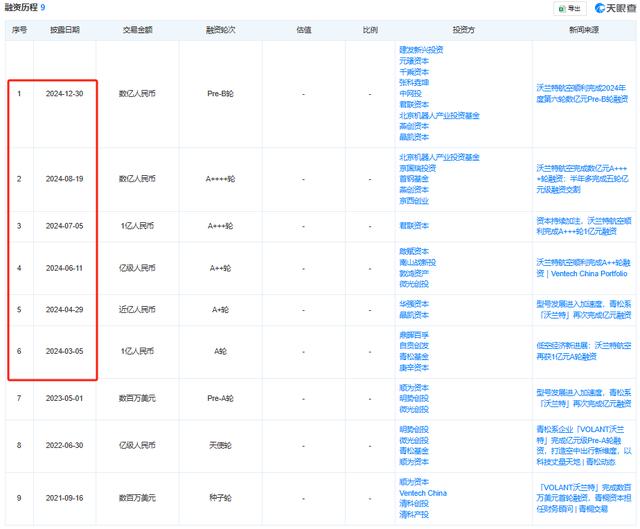Open investor link 京国瑞投资

418,168
